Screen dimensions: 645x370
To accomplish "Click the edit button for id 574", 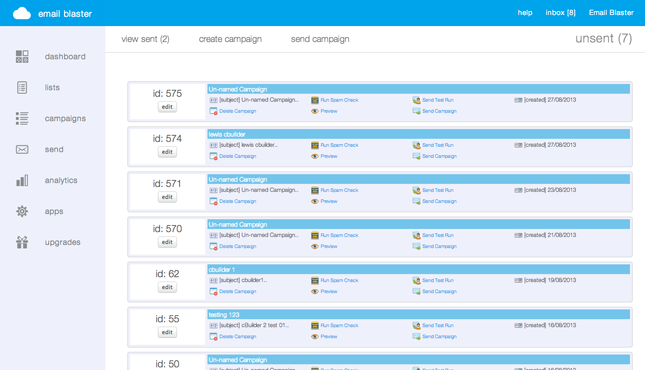I will click(167, 152).
